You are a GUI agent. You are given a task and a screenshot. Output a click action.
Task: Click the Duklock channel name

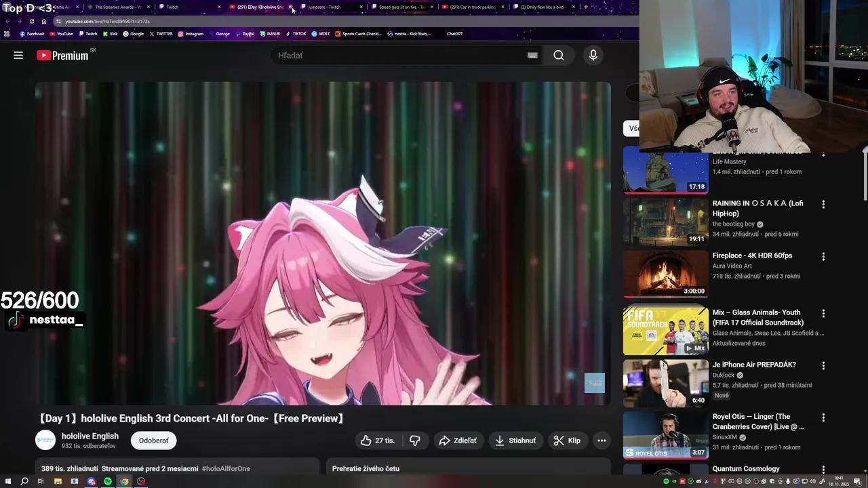tap(724, 375)
